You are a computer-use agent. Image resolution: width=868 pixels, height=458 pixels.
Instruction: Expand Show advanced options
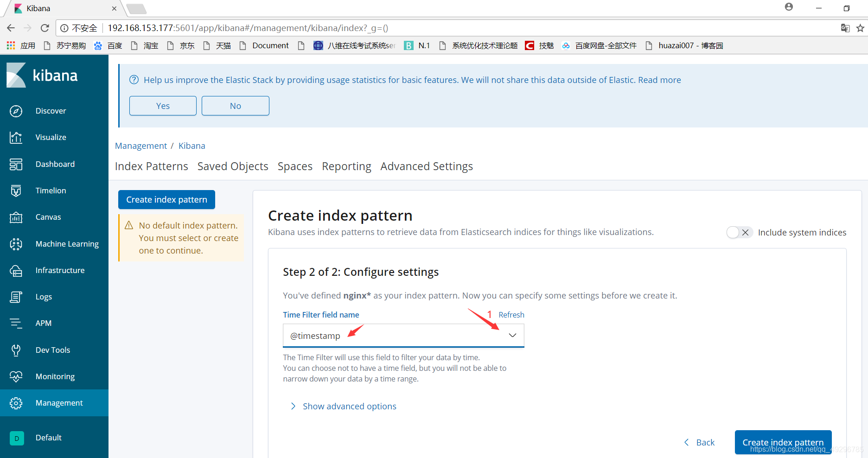coord(343,406)
